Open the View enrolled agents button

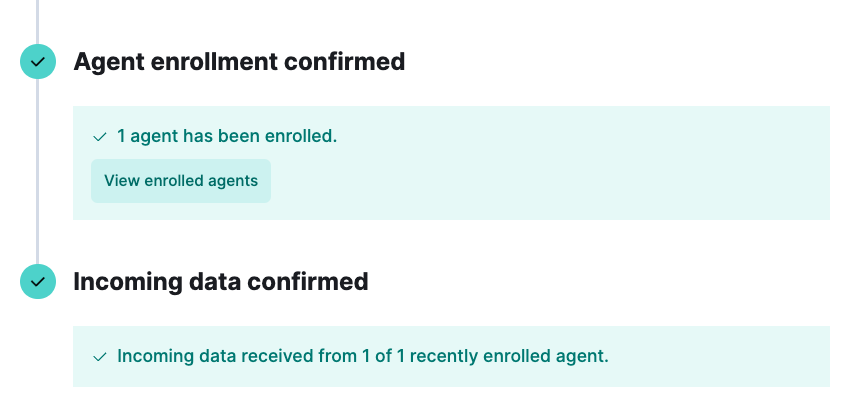click(x=181, y=181)
